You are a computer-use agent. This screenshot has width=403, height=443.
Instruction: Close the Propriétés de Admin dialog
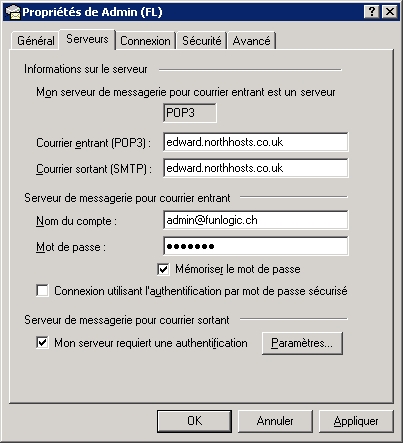coord(389,12)
